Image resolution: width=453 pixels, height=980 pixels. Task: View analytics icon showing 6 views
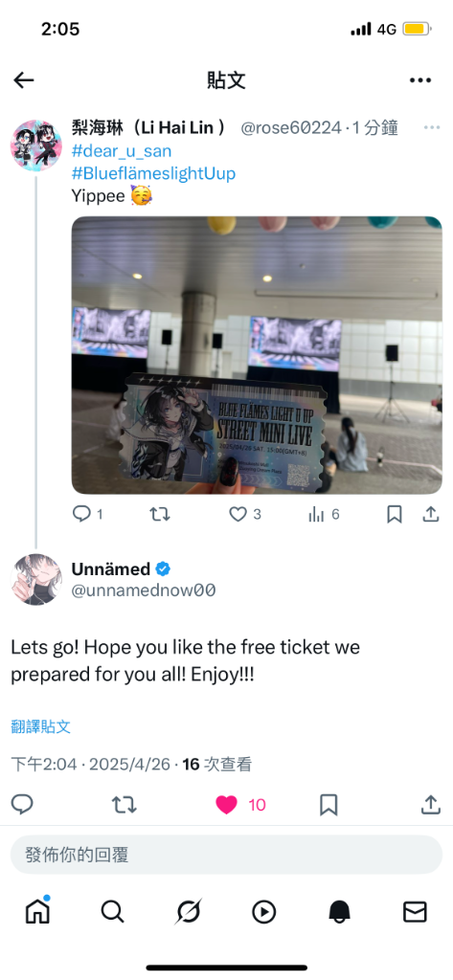tap(317, 514)
